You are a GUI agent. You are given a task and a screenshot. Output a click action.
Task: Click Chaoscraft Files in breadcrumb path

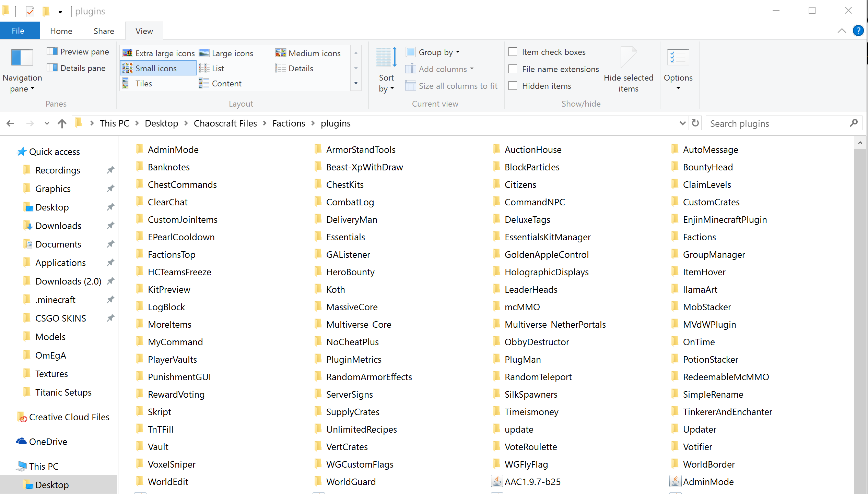tap(225, 123)
